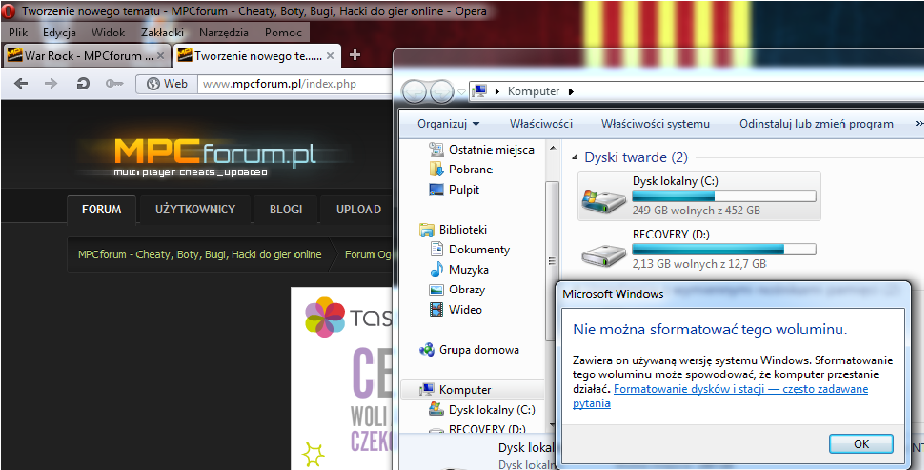
Task: Click Explorer forward arrow button
Action: 442,92
